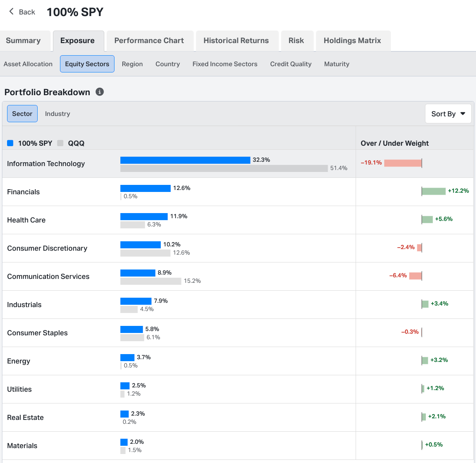This screenshot has height=463, width=476.
Task: Select the Industrials sector label
Action: (x=24, y=305)
